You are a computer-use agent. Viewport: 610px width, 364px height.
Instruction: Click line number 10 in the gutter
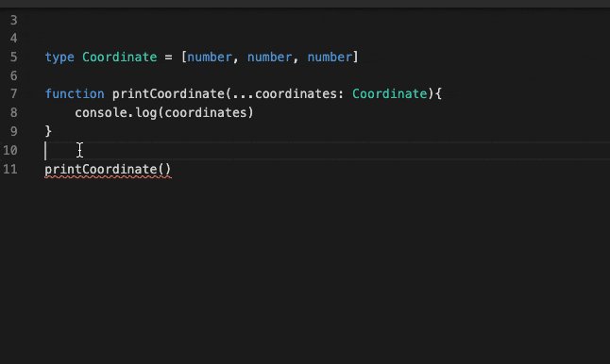point(10,150)
